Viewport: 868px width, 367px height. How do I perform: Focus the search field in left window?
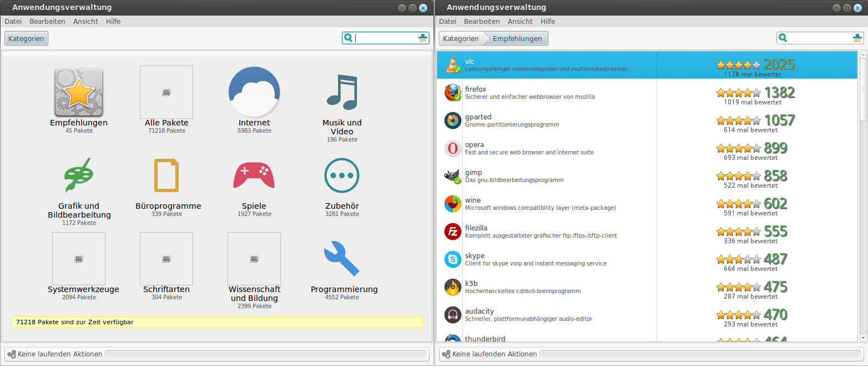386,38
